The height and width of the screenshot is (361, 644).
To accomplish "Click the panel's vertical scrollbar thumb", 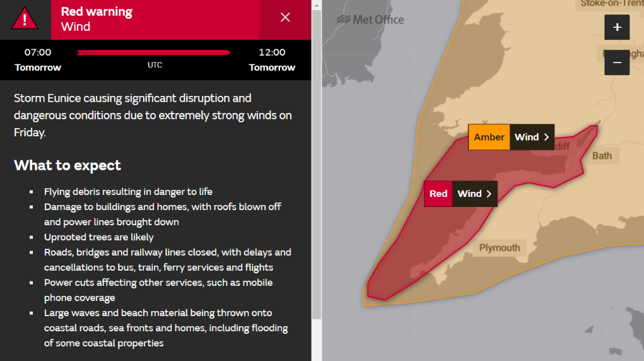I will (316, 165).
